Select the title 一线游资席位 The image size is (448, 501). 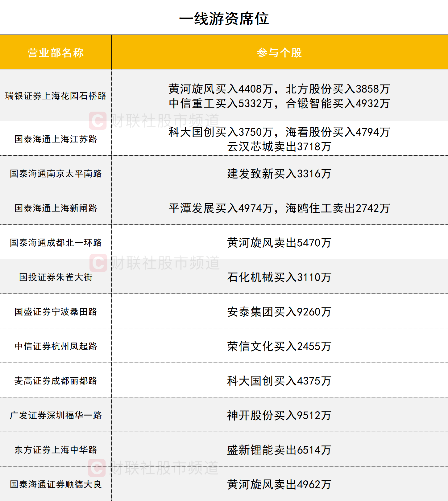[x=224, y=18]
